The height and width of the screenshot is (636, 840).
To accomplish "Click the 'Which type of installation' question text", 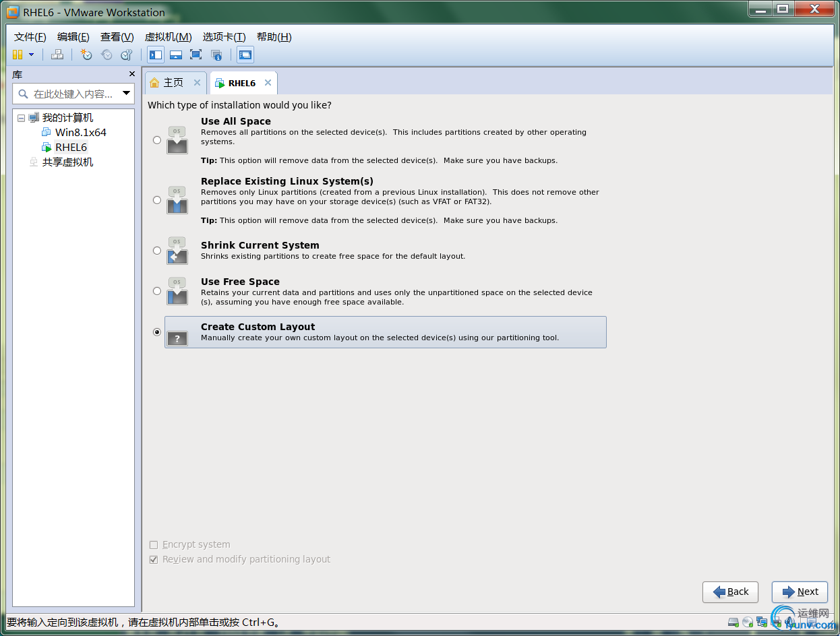I will coord(239,105).
